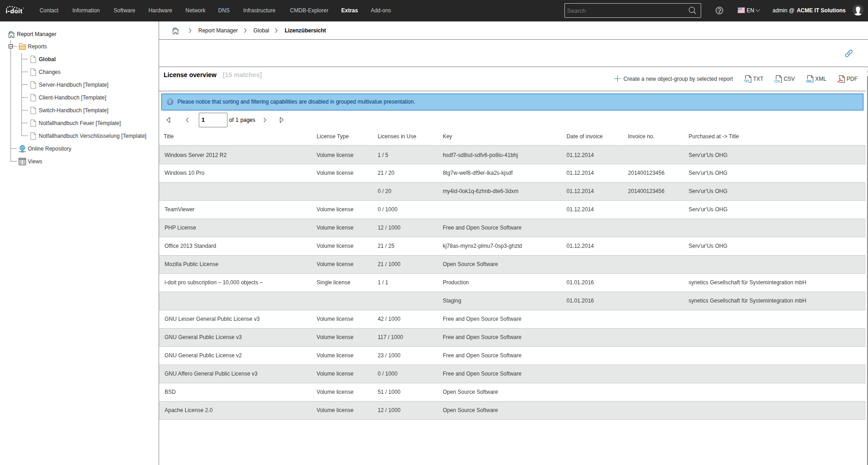This screenshot has width=868, height=465.
Task: Open the Changes report
Action: click(50, 72)
